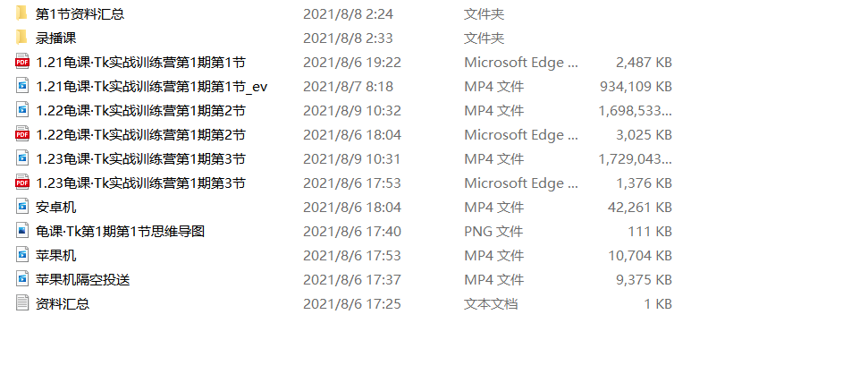
Task: Select the file name 1.21龟课·Tk实战训练营第1期第1节_ev
Action: (x=152, y=86)
